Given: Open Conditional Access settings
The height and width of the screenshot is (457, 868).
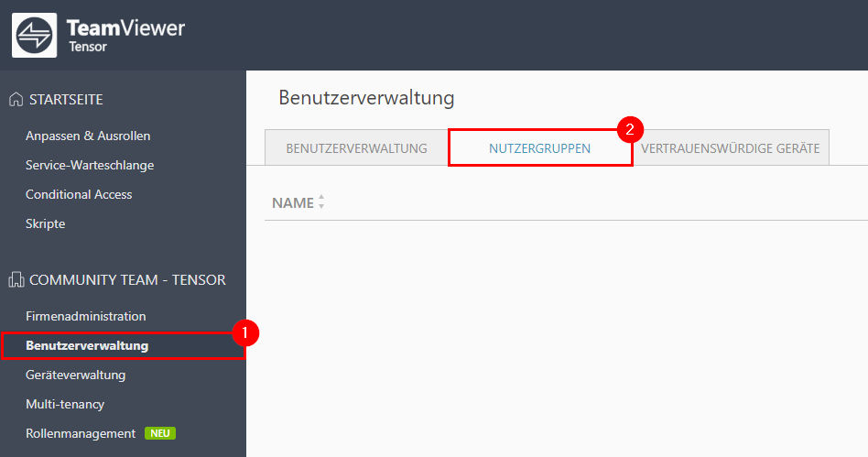Looking at the screenshot, I should click(x=79, y=194).
